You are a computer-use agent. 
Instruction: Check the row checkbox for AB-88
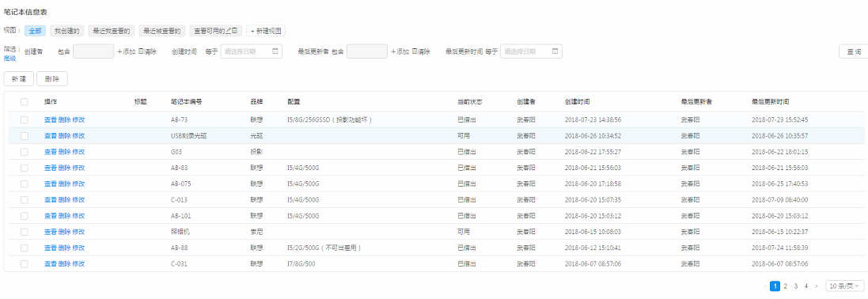24,248
